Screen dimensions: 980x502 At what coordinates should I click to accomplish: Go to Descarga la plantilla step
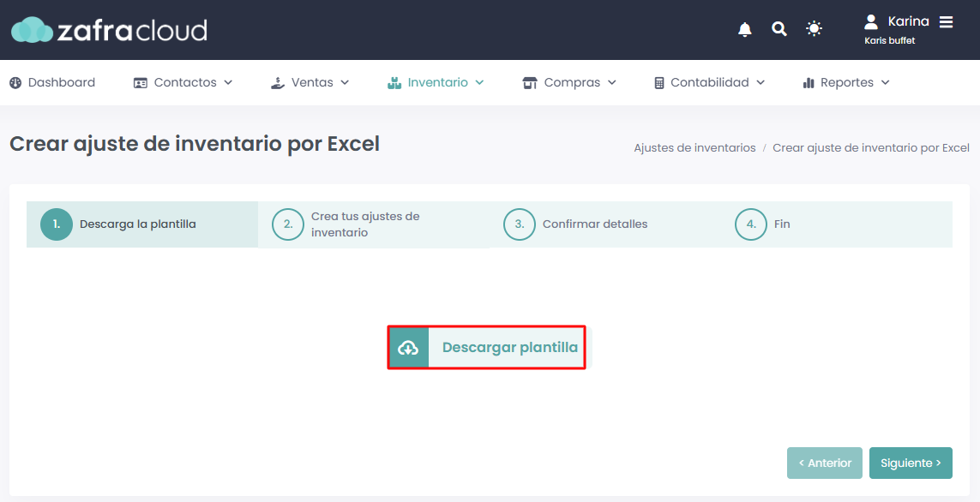click(x=142, y=224)
